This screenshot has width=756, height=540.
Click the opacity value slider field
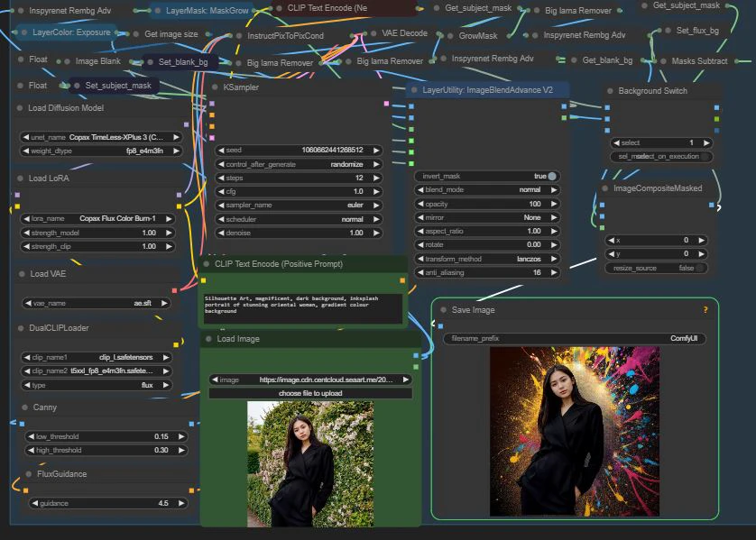pyautogui.click(x=487, y=204)
